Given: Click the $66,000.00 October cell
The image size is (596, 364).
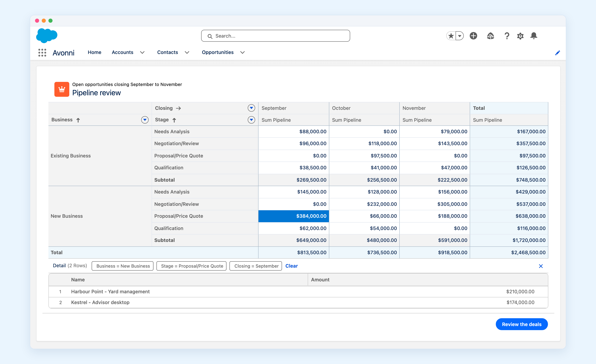Looking at the screenshot, I should coord(364,216).
